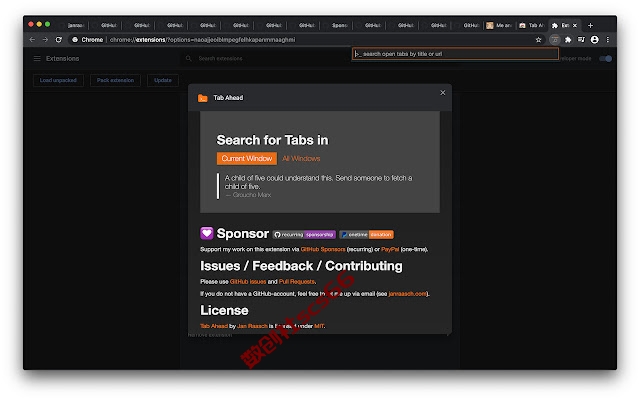Open the MIT license link

(x=319, y=326)
